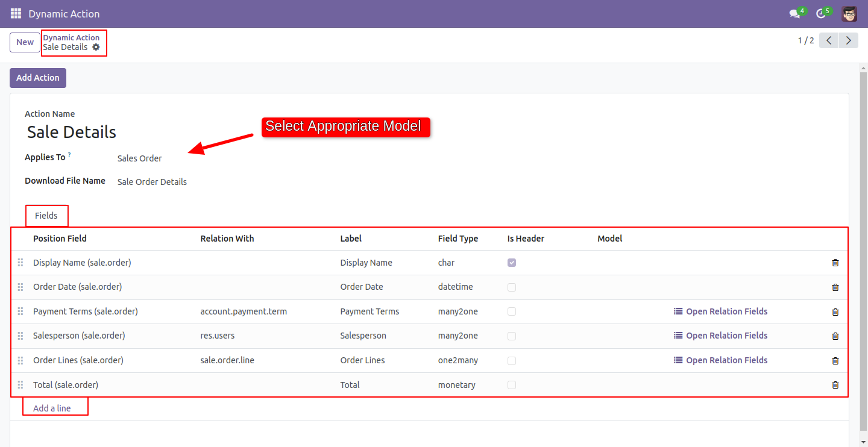Open the chat messages icon

794,14
